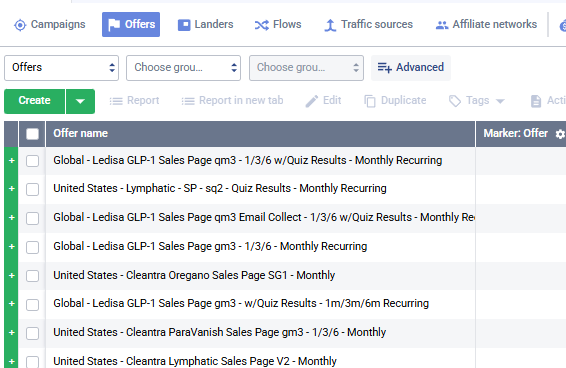Select offer 'Cleantra ParaVanish Sales Page gm3'
Image resolution: width=566 pixels, height=368 pixels.
click(x=220, y=332)
